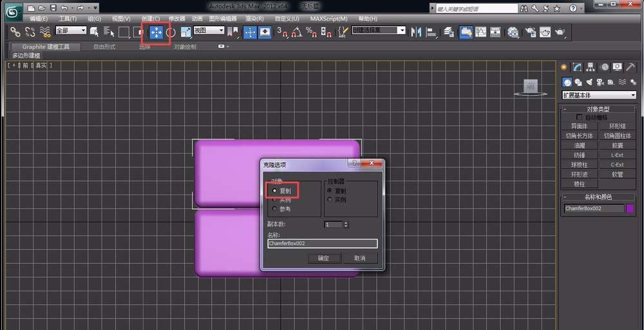Open the Create panel star icon

tap(565, 67)
